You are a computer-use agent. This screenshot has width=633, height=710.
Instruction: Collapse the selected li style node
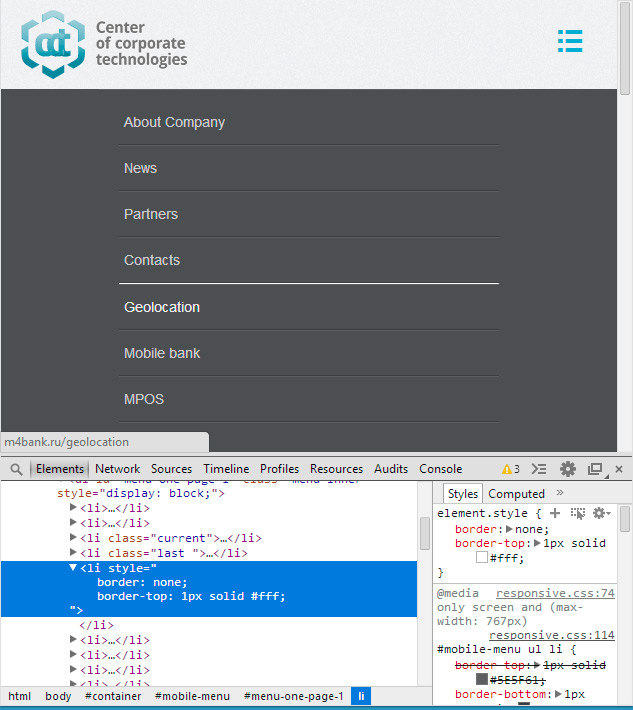pyautogui.click(x=73, y=568)
